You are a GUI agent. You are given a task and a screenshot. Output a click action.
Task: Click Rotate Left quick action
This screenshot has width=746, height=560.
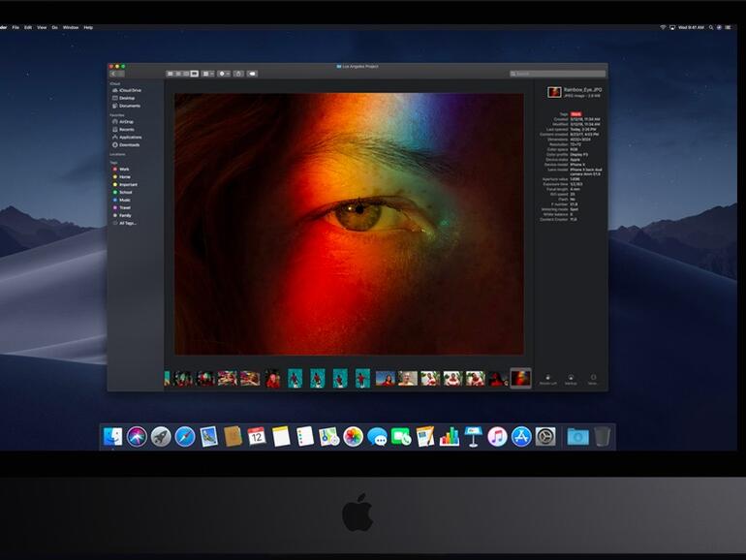pos(548,379)
